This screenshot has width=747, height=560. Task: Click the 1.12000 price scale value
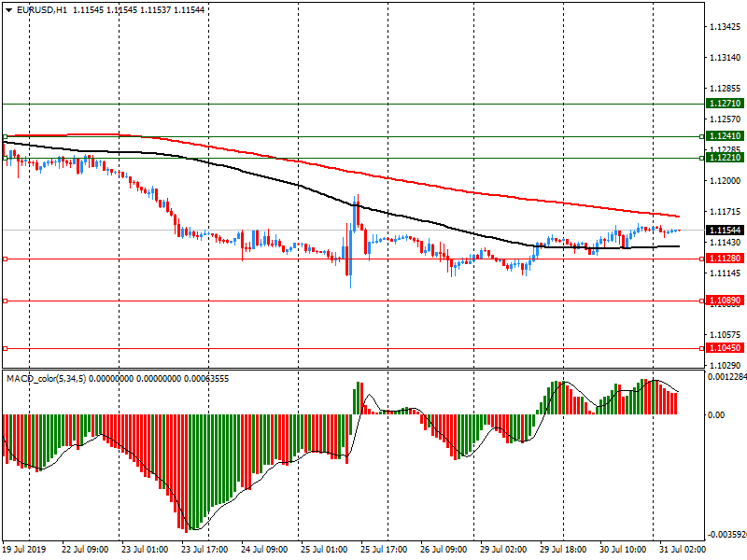726,181
